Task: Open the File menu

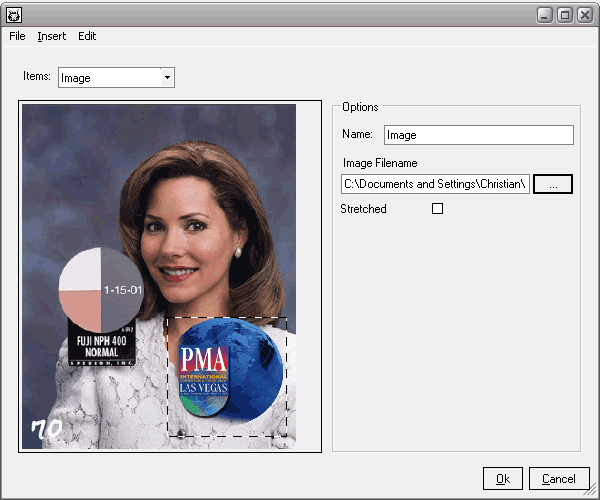Action: (x=17, y=36)
